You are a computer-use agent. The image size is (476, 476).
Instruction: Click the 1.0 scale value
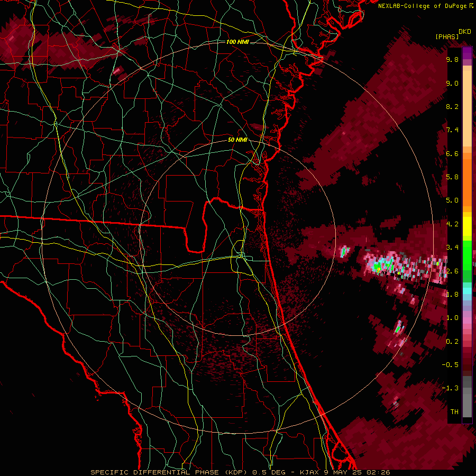coord(452,318)
